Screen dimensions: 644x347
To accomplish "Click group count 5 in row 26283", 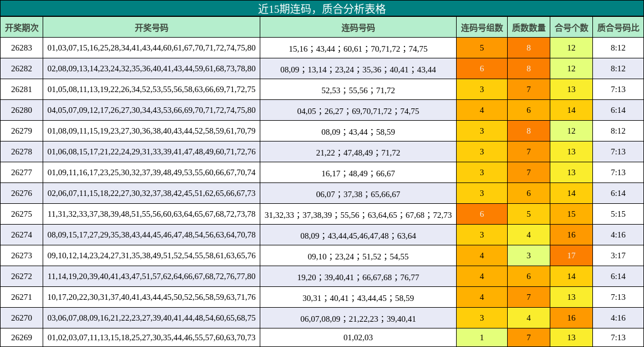I will (482, 48).
